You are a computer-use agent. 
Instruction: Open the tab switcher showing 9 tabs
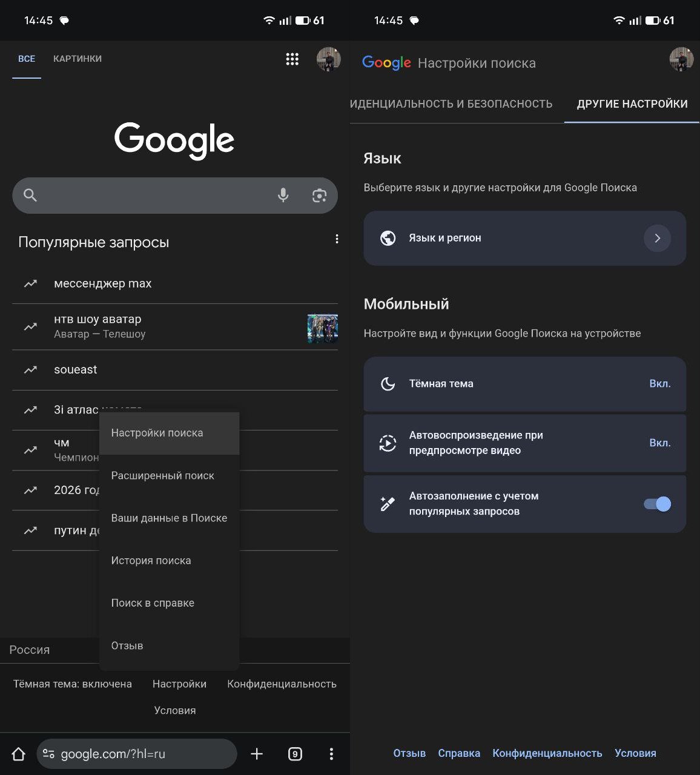click(x=295, y=754)
